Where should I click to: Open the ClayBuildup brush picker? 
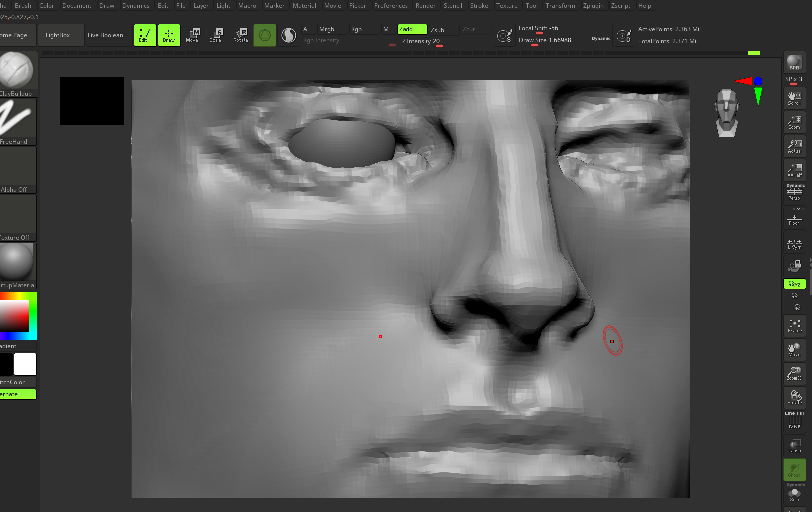point(18,74)
